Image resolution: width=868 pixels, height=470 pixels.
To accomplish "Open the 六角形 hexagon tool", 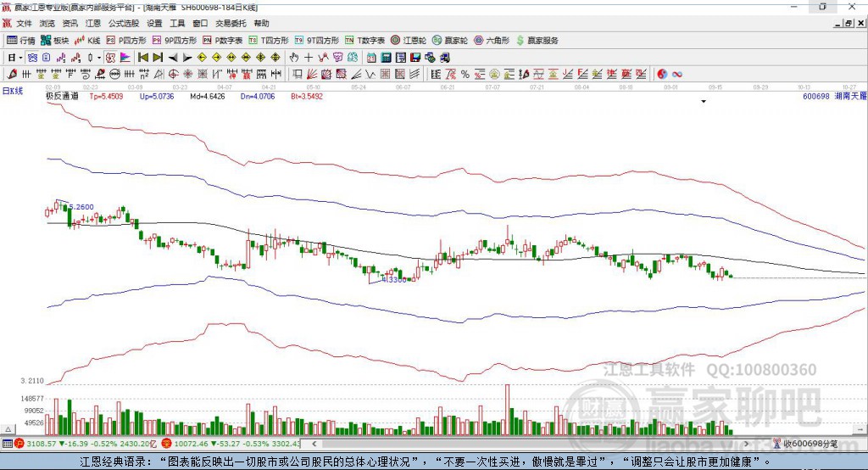I will tap(492, 41).
